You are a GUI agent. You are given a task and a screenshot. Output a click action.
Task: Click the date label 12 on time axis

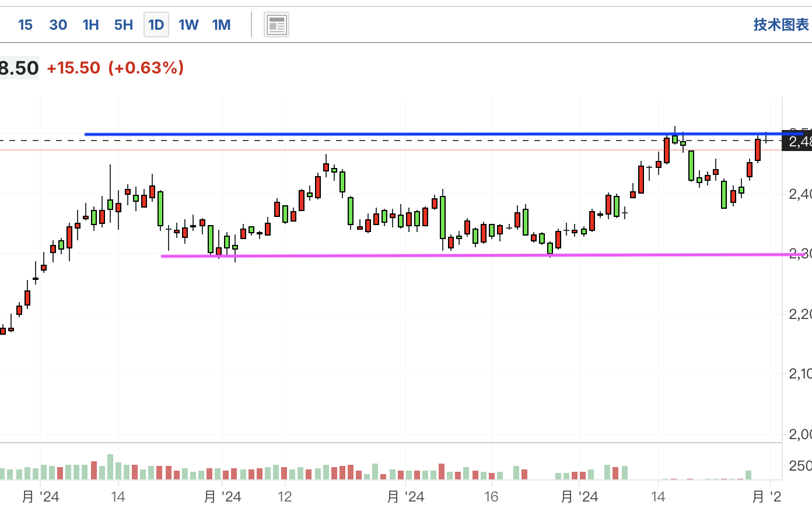[285, 497]
